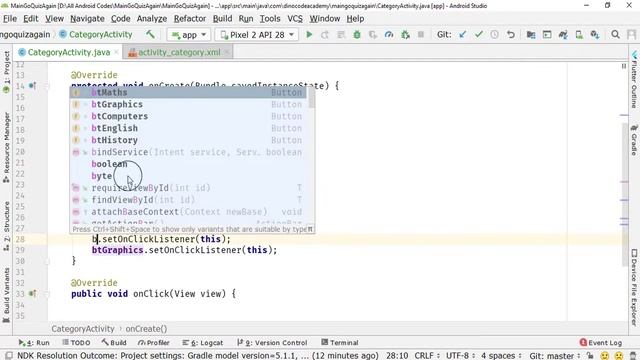
Task: Click the autocomplete popup scrollbar
Action: [311, 98]
